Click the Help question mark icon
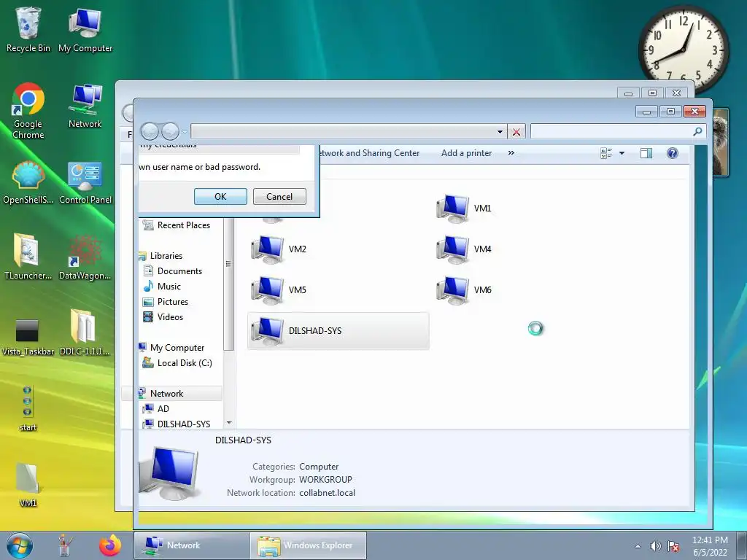Image resolution: width=747 pixels, height=560 pixels. click(672, 153)
